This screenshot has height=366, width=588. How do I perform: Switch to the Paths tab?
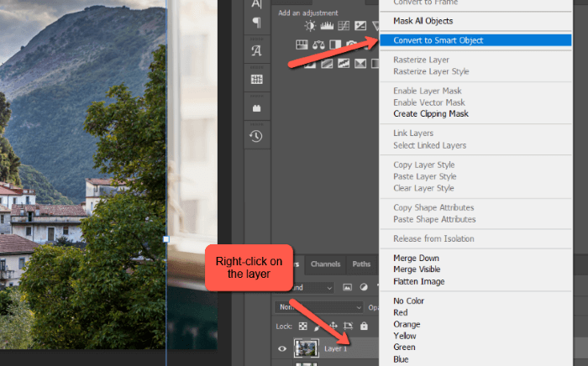coord(361,264)
